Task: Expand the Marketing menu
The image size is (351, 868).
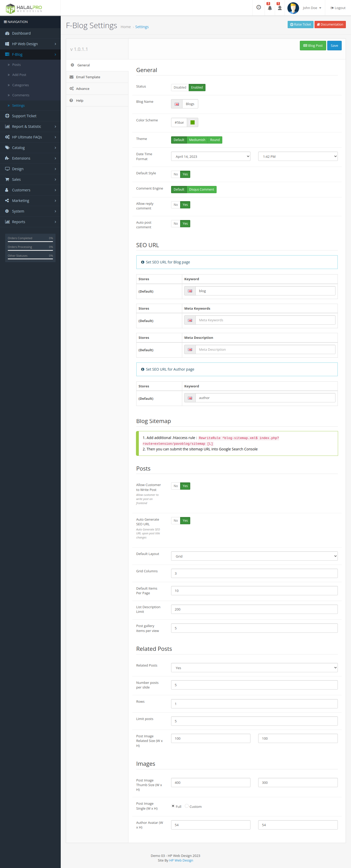Action: tap(30, 200)
